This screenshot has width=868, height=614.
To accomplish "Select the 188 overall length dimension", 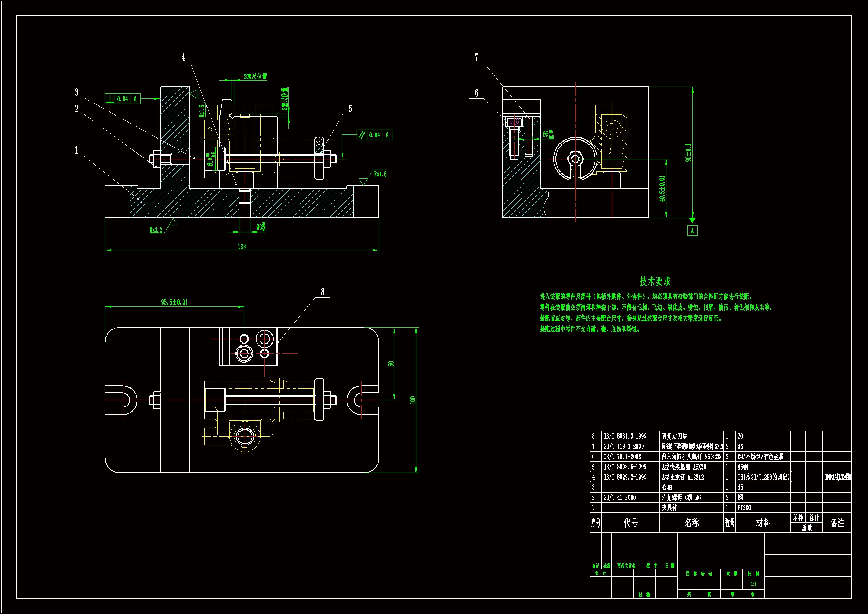I will pyautogui.click(x=242, y=247).
